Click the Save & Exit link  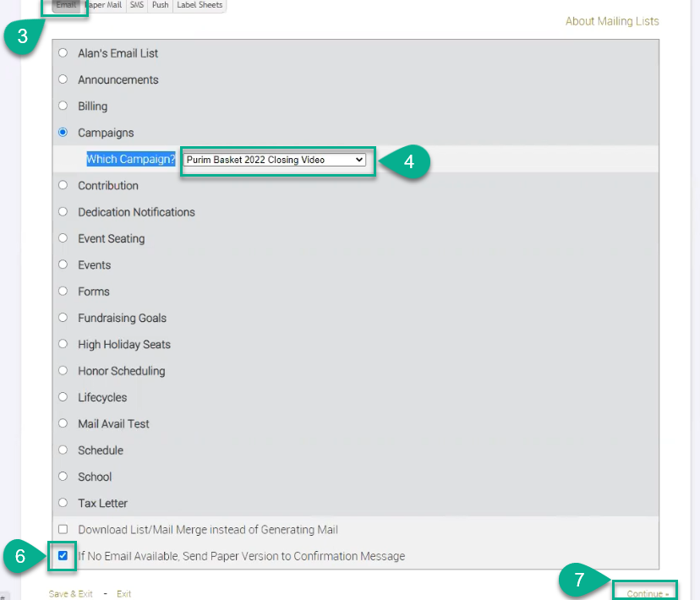tap(71, 594)
